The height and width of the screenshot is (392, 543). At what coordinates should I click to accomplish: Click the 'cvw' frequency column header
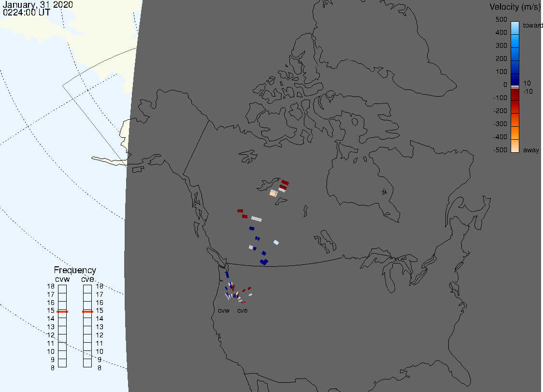pos(62,279)
